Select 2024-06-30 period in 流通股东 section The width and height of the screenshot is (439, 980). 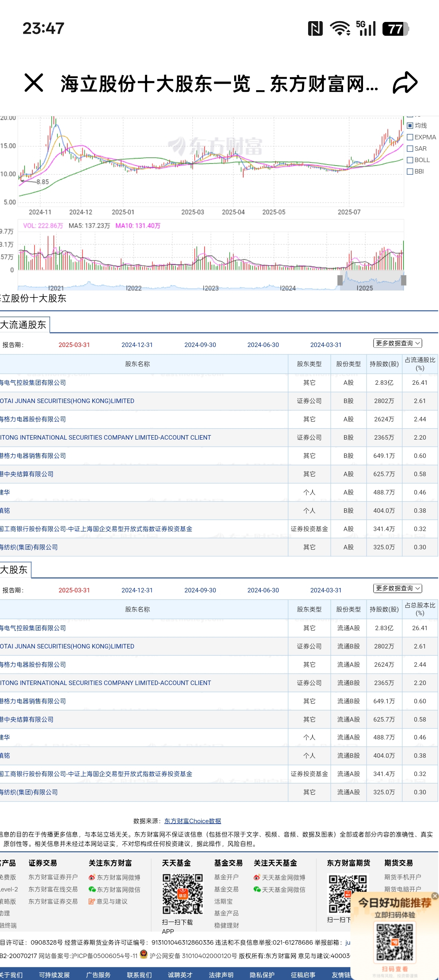tap(263, 345)
